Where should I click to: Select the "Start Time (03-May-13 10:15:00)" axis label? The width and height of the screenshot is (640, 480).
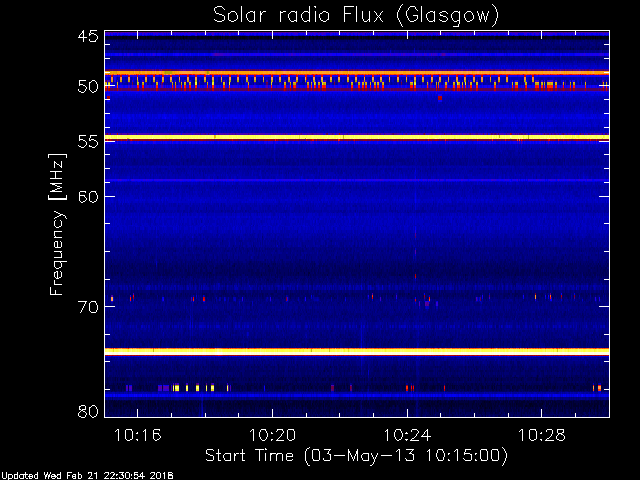point(356,455)
